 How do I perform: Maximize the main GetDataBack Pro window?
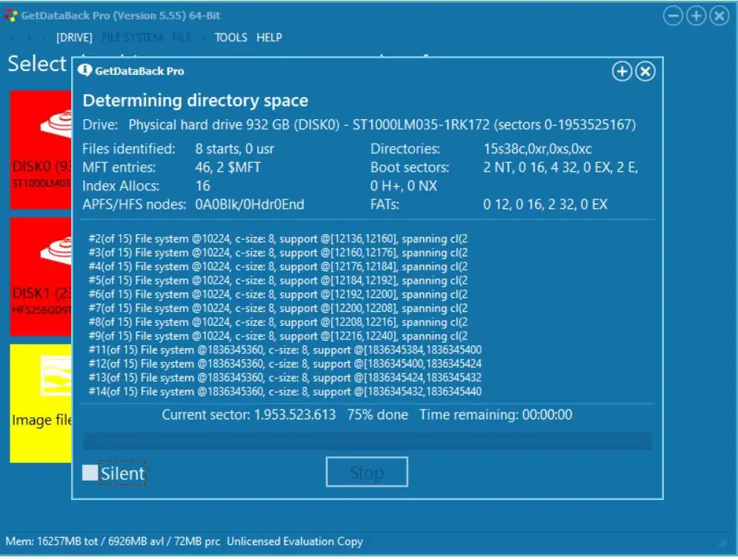pos(696,16)
